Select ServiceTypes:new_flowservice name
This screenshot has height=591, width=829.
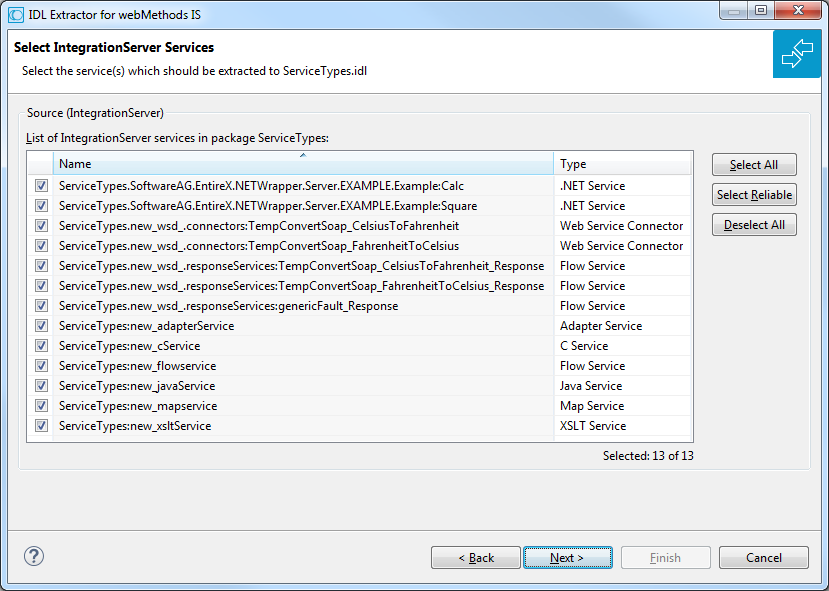(137, 366)
